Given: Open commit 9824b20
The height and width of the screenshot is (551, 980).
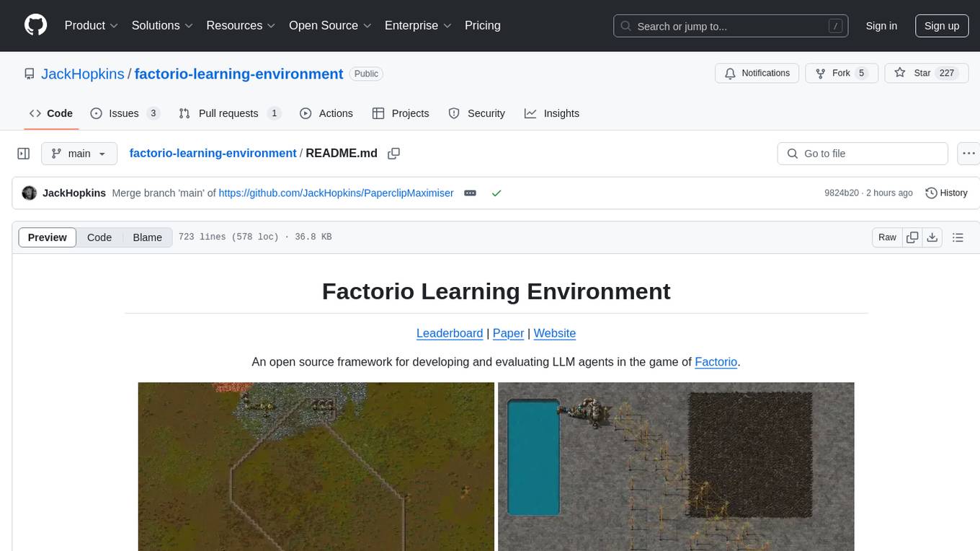Looking at the screenshot, I should (x=842, y=193).
